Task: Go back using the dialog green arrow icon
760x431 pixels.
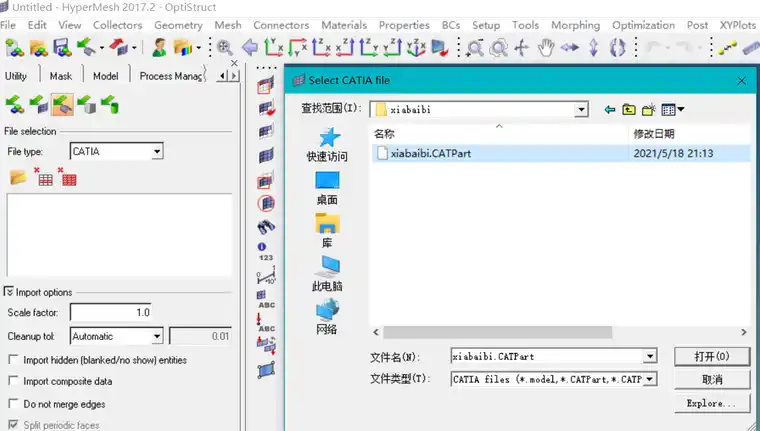Action: click(x=610, y=110)
